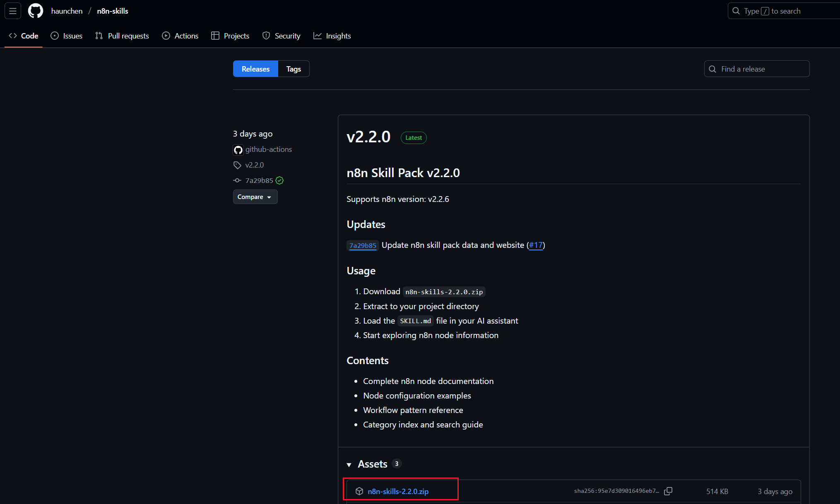
Task: Click the github-actions avatar icon
Action: [238, 150]
